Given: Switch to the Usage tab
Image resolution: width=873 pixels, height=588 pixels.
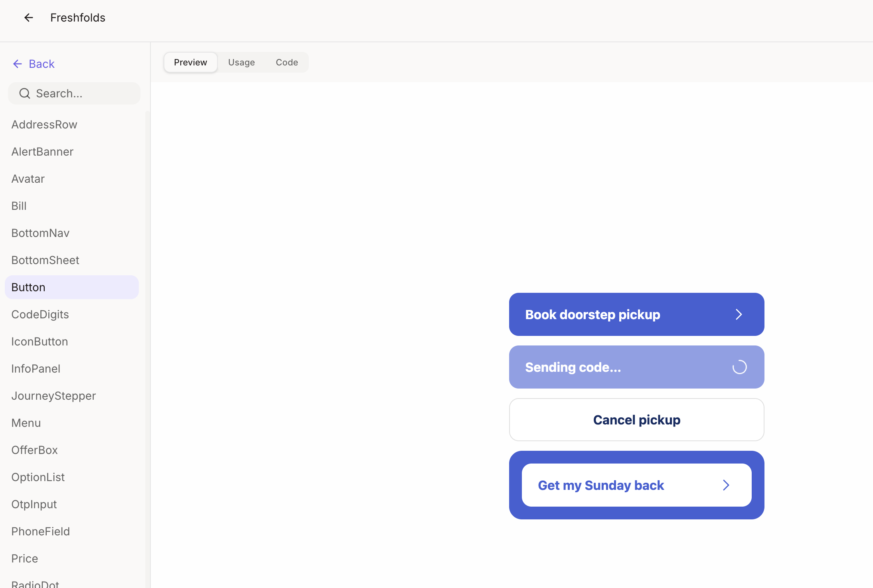Looking at the screenshot, I should (x=241, y=62).
